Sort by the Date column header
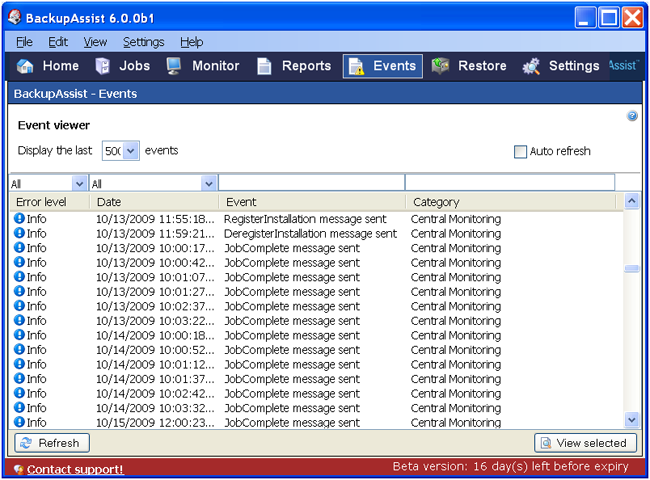This screenshot has height=480, width=650. pos(154,202)
